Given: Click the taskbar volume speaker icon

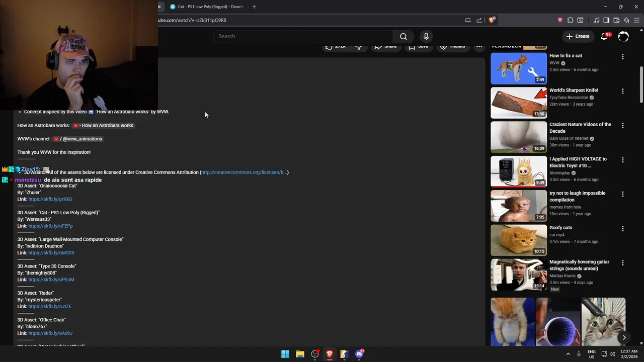Looking at the screenshot, I should [x=612, y=354].
